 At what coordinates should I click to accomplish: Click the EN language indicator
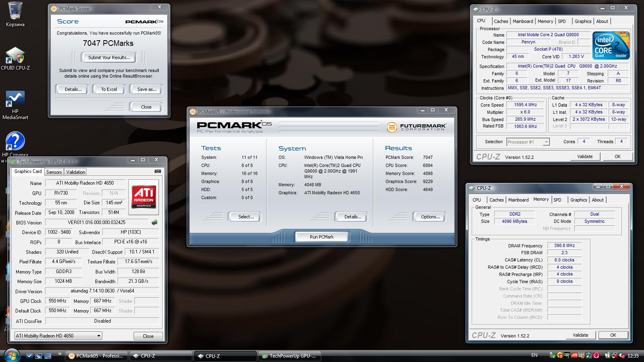click(x=534, y=355)
